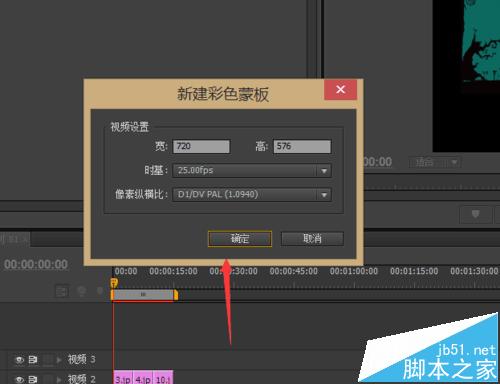The image size is (500, 384).
Task: Click the gray work area bar center
Action: click(x=143, y=295)
